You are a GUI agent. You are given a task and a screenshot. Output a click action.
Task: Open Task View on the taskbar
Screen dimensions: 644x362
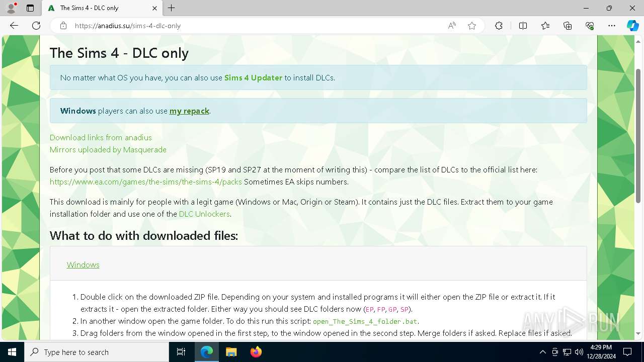pos(181,352)
